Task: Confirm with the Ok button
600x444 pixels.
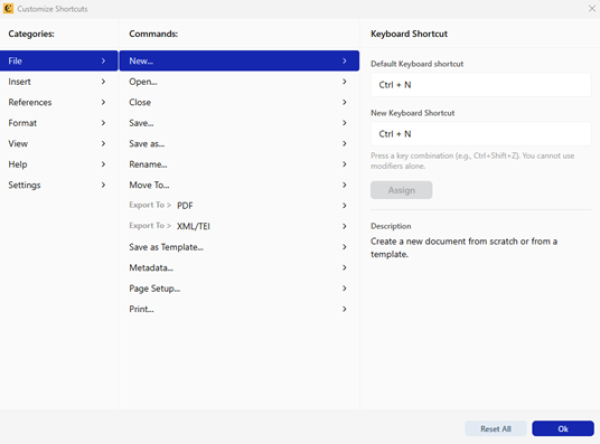Action: click(562, 428)
